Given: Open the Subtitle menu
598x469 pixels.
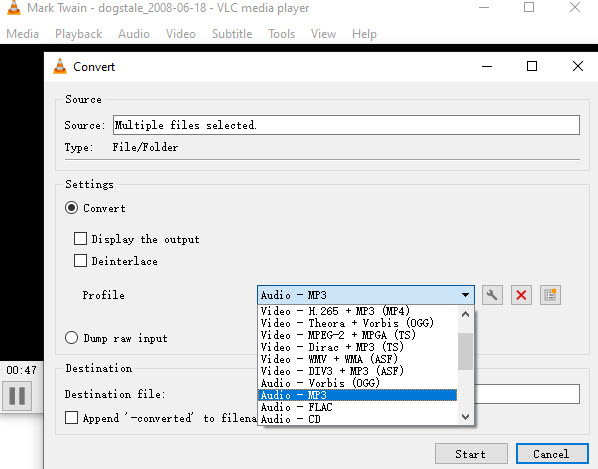Looking at the screenshot, I should (x=232, y=34).
